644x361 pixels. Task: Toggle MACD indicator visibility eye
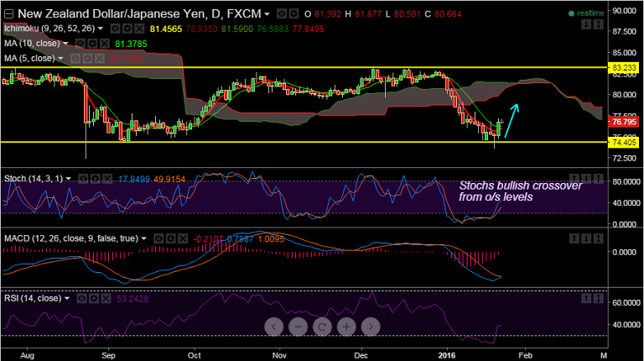(158, 238)
